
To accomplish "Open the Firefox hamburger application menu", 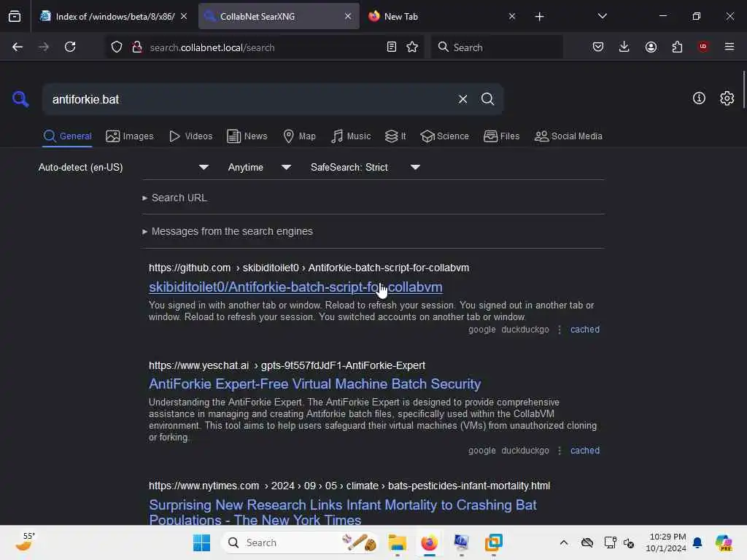I will (x=729, y=47).
